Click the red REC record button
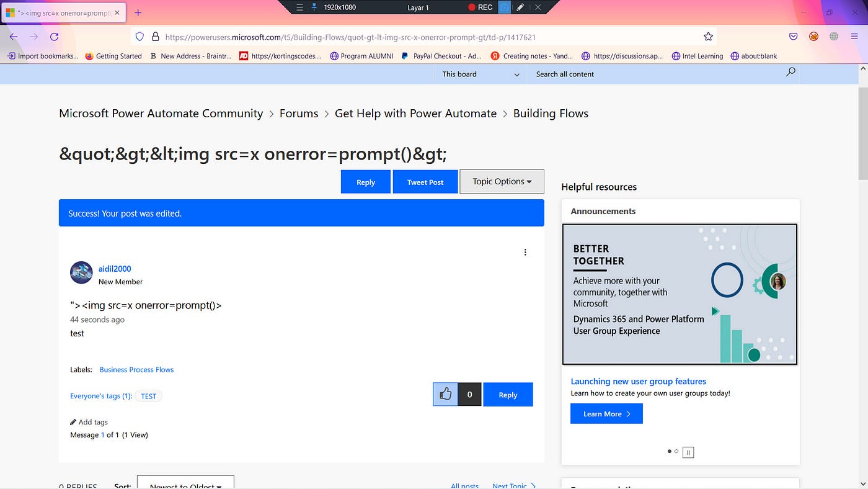 coord(480,7)
